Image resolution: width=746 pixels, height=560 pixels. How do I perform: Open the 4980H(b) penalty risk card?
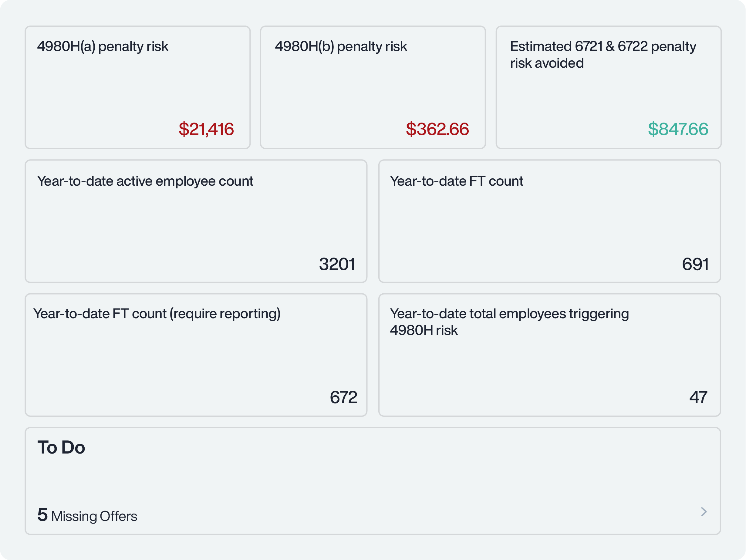(373, 88)
